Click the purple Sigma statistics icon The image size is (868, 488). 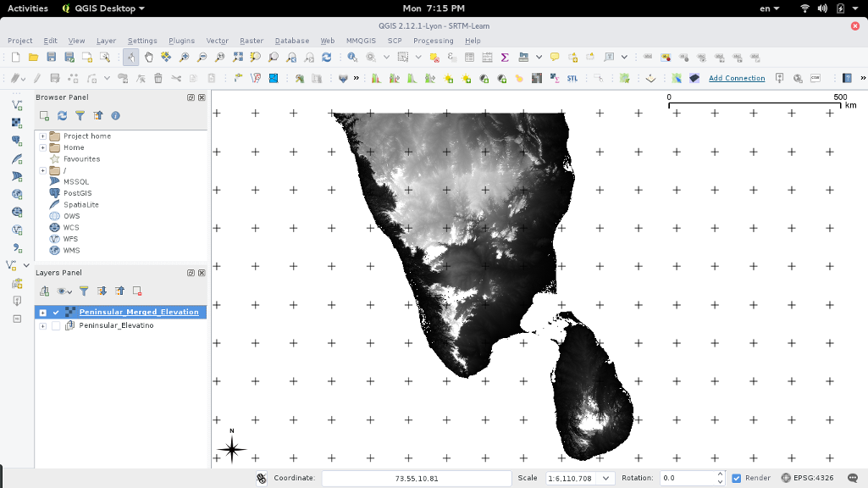click(505, 57)
